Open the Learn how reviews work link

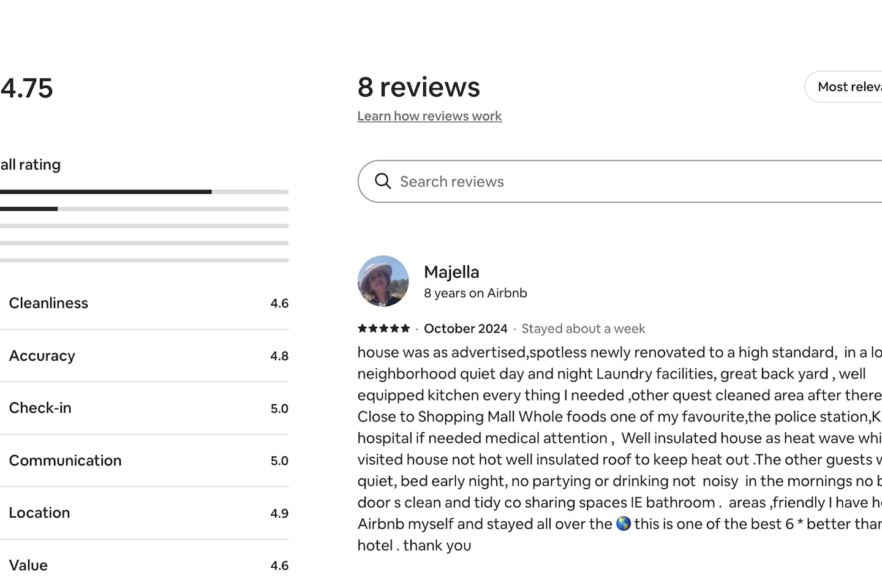tap(429, 116)
